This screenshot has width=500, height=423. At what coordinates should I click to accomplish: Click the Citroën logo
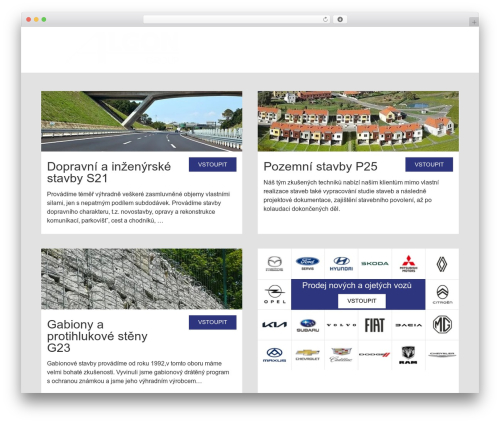pyautogui.click(x=442, y=294)
